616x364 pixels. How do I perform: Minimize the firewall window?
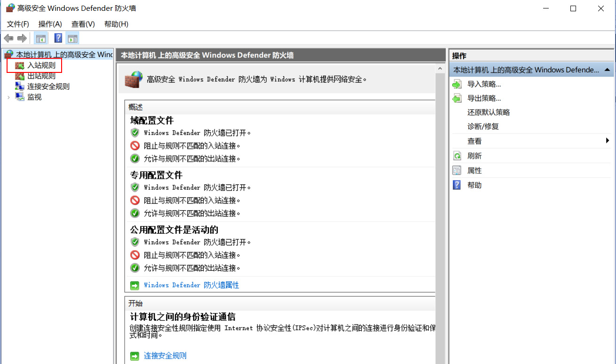tap(546, 8)
